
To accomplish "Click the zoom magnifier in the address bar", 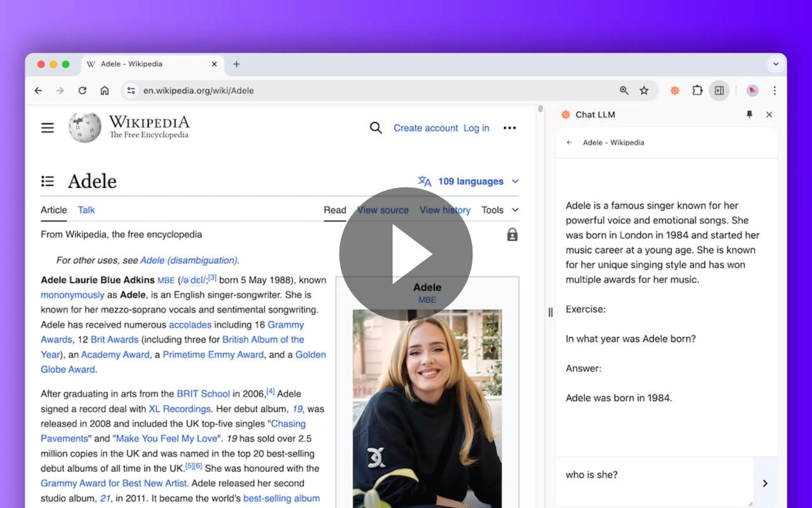I will coord(624,91).
